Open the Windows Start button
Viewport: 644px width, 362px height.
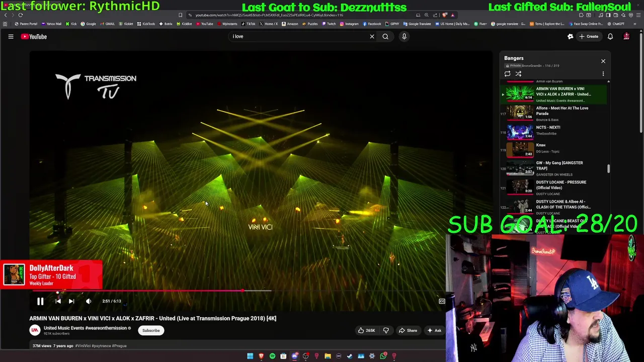coord(250,356)
